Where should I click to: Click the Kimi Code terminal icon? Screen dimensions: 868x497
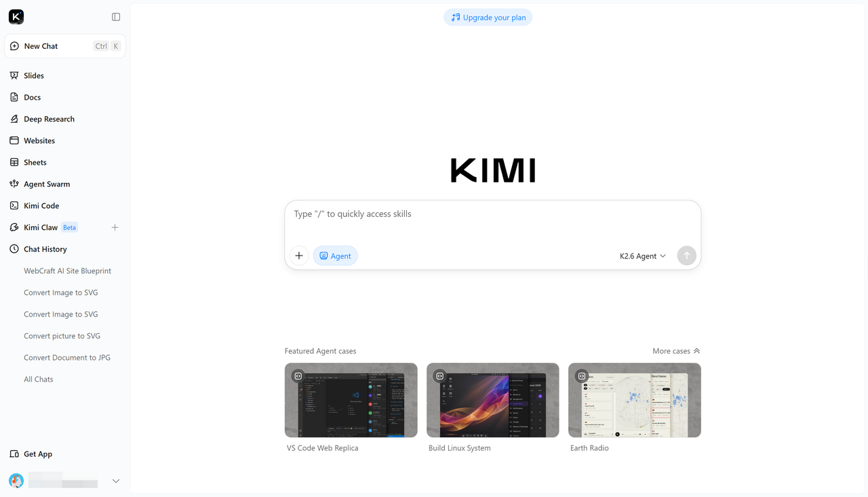tap(14, 205)
